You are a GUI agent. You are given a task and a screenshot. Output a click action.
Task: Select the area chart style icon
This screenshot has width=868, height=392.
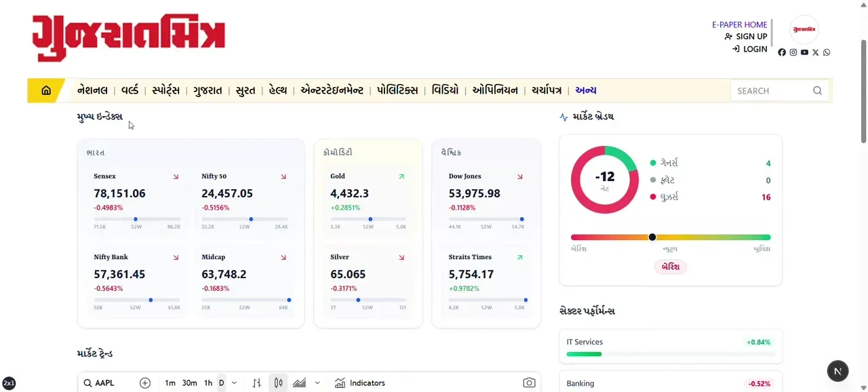(x=299, y=383)
